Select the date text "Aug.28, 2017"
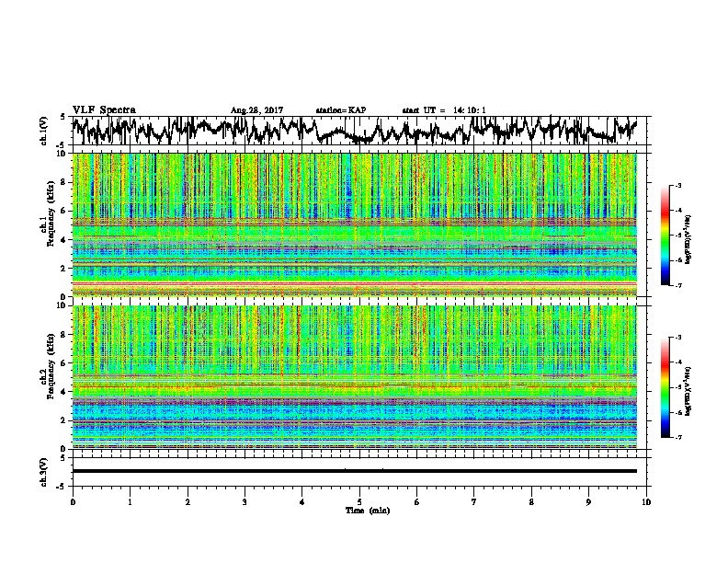The image size is (728, 563). 256,110
